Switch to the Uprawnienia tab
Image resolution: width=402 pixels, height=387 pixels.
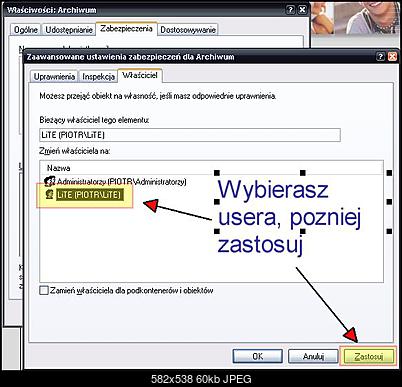click(x=54, y=76)
